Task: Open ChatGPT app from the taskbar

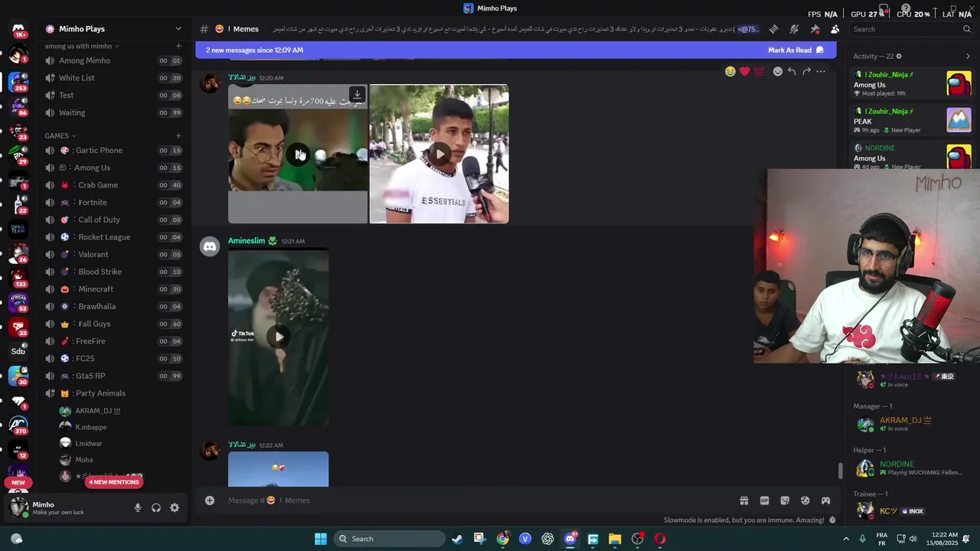Action: coord(547,539)
